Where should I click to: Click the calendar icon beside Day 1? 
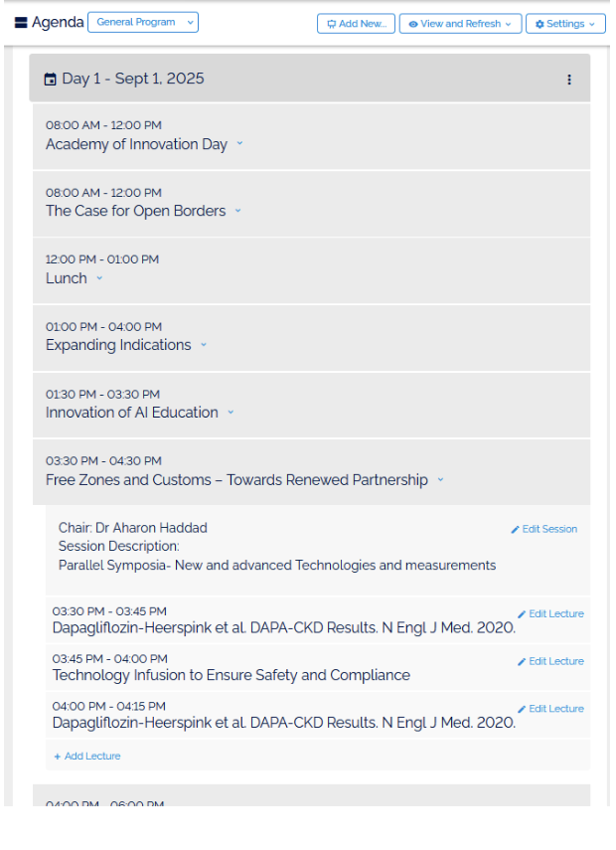51,80
